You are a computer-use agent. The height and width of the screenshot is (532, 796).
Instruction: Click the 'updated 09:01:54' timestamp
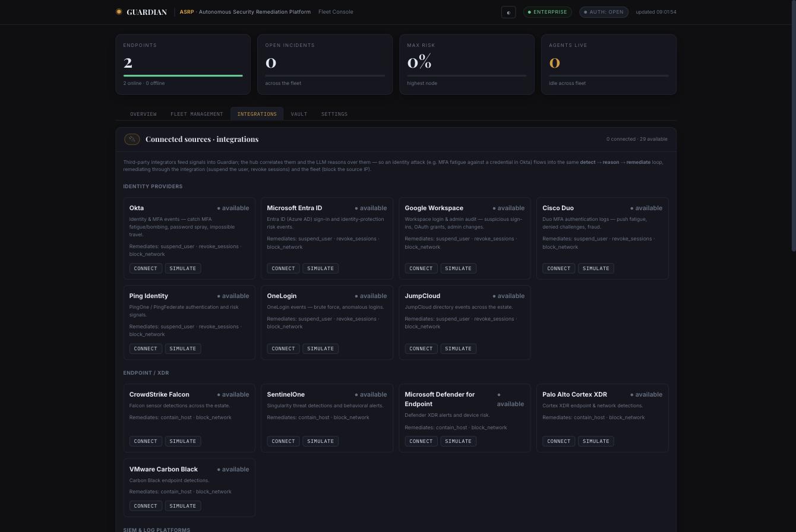[656, 12]
